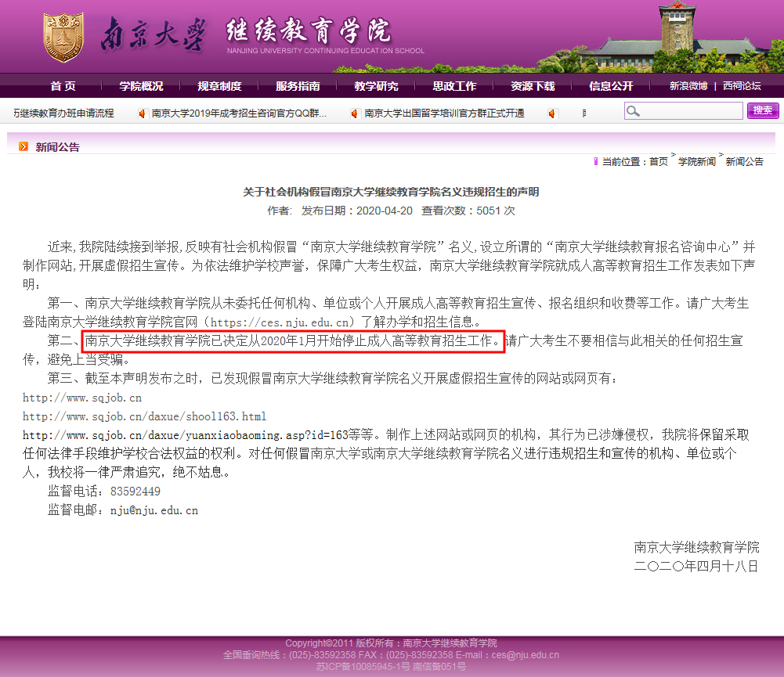
Task: Open the 资源下载 menu
Action: 533,86
